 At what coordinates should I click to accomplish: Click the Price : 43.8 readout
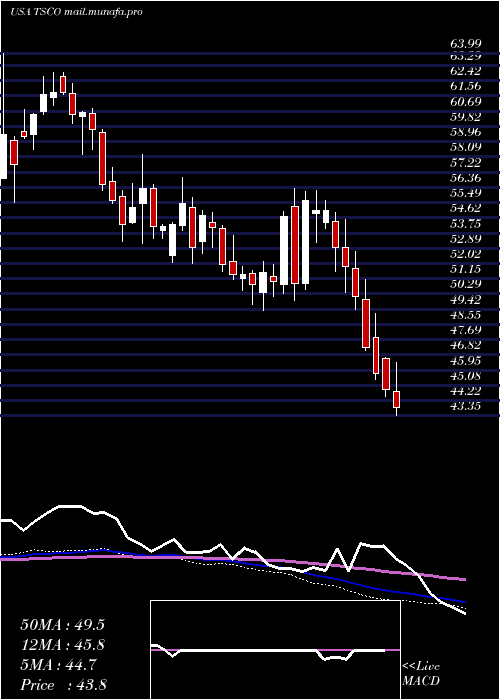coord(63,685)
